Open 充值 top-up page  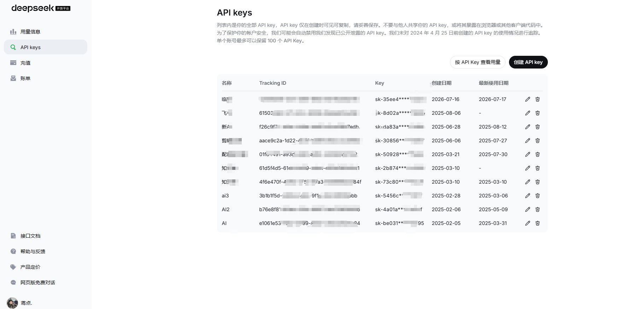point(45,63)
